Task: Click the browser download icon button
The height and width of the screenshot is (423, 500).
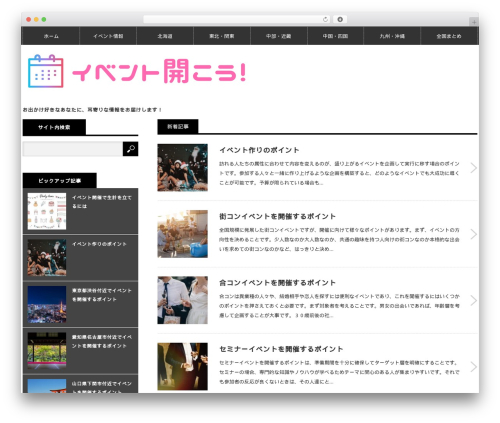Action: (x=340, y=19)
